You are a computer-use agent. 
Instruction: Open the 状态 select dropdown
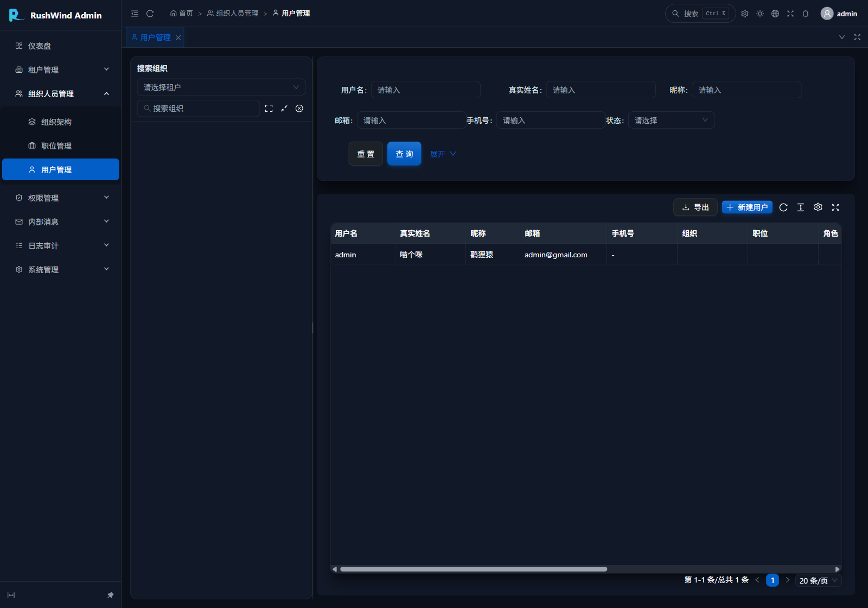pyautogui.click(x=671, y=121)
